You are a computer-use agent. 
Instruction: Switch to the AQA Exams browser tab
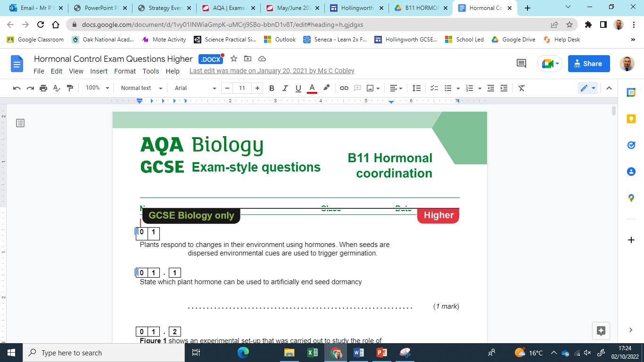(x=229, y=8)
